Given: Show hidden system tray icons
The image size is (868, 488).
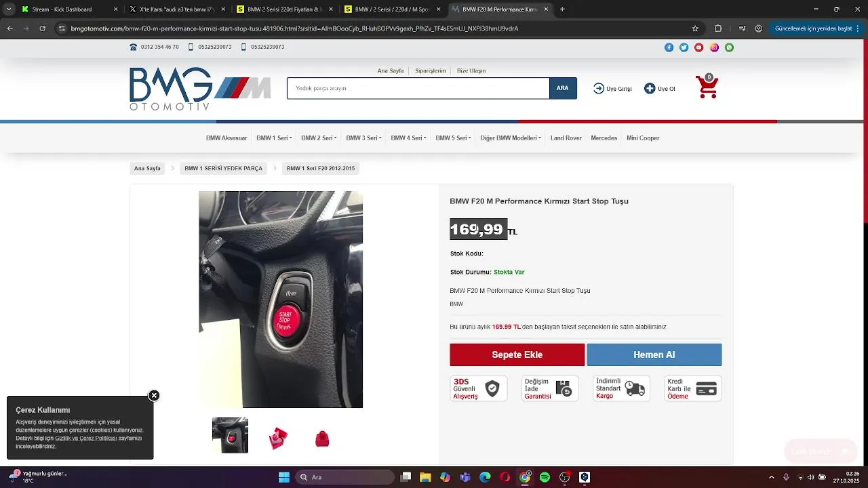Looking at the screenshot, I should pos(772,477).
